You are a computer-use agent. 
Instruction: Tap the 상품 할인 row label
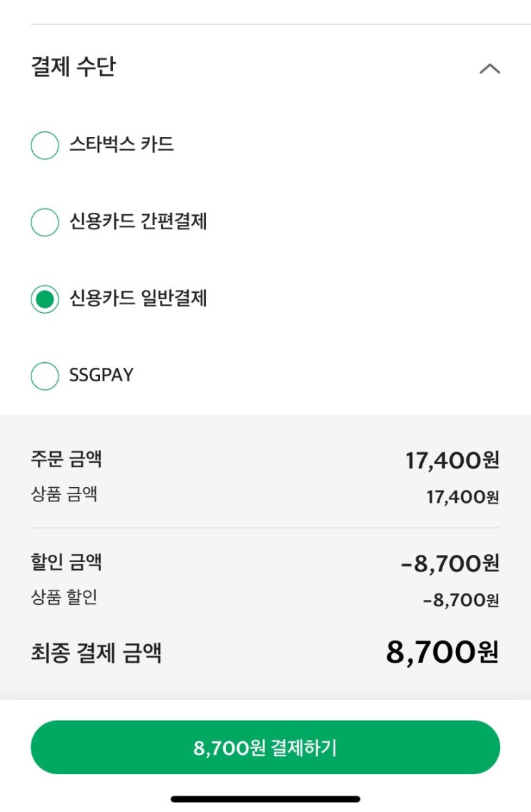coord(64,597)
